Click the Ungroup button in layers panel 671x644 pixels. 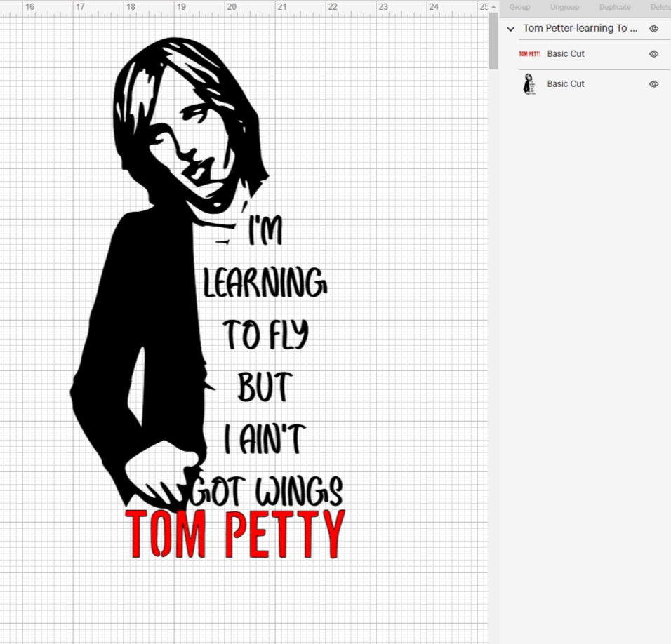coord(564,7)
